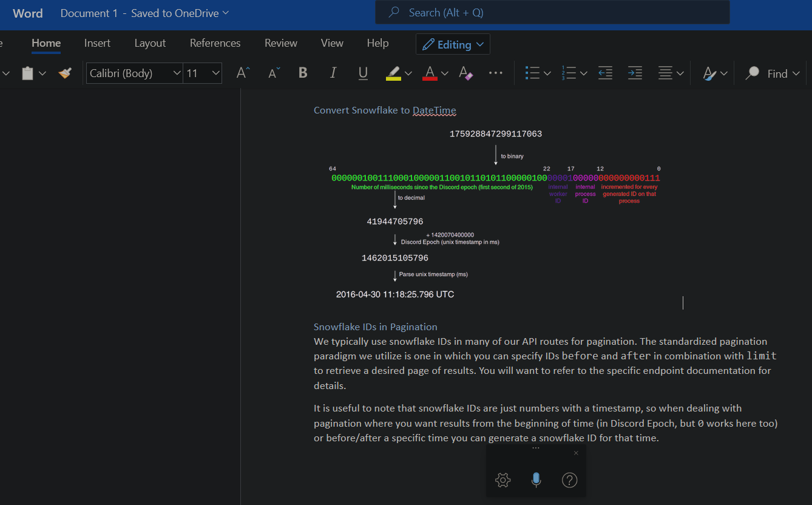Viewport: 812px width, 505px height.
Task: Open the Editing mode dropdown
Action: pyautogui.click(x=453, y=44)
